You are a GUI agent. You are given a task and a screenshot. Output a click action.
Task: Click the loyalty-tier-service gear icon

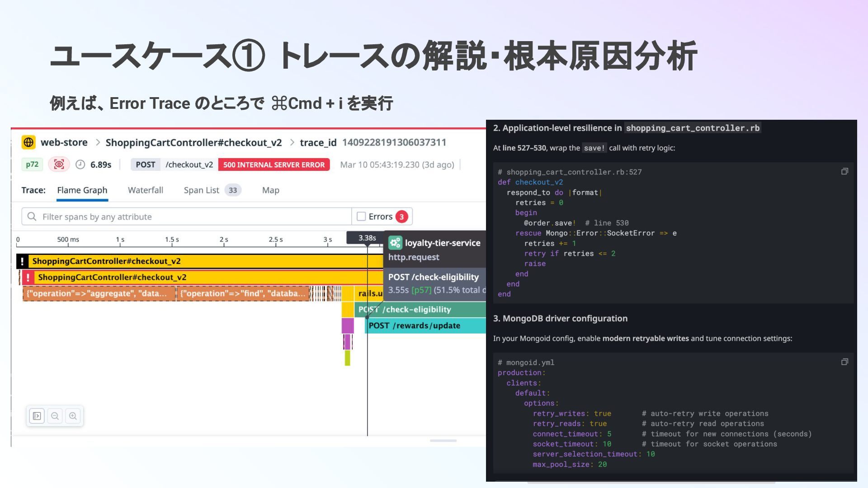point(395,243)
